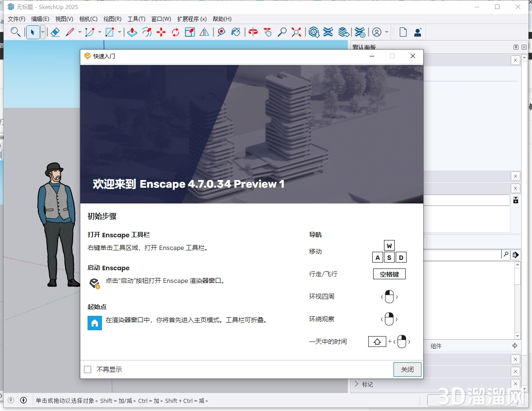This screenshot has width=532, height=411.
Task: Open the 扩展程序 (x) menu
Action: 192,19
